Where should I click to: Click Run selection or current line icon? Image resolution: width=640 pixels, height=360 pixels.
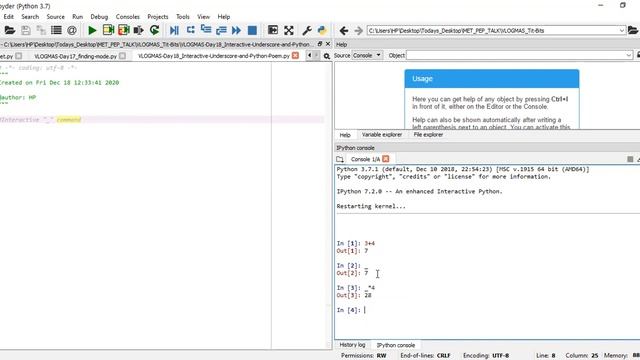click(139, 30)
